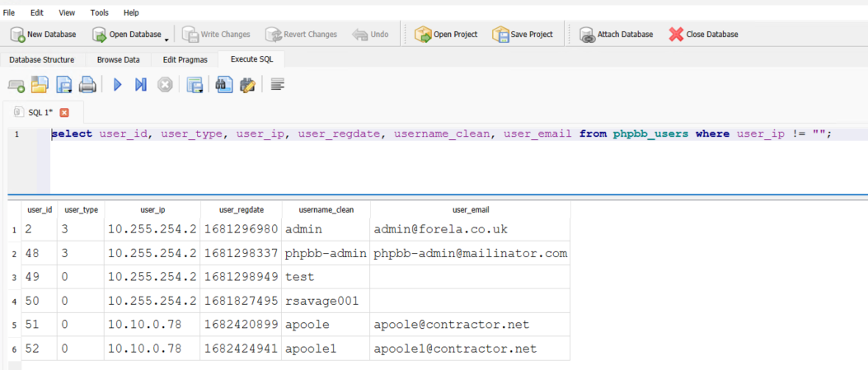Select user_id cell 52
This screenshot has width=868, height=370.
pos(40,349)
